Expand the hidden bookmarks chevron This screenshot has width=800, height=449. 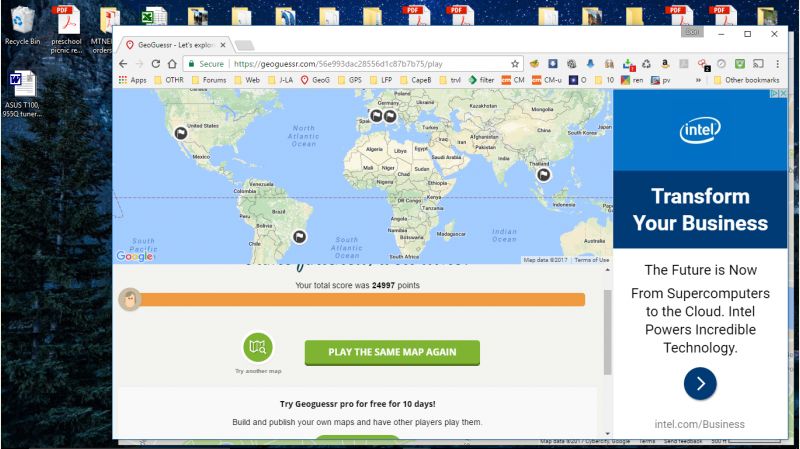click(698, 80)
